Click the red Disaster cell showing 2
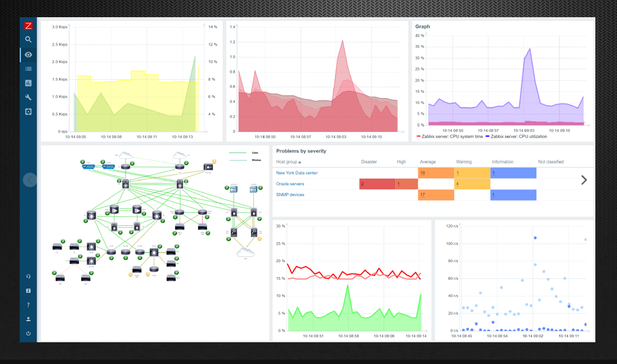 pos(377,184)
